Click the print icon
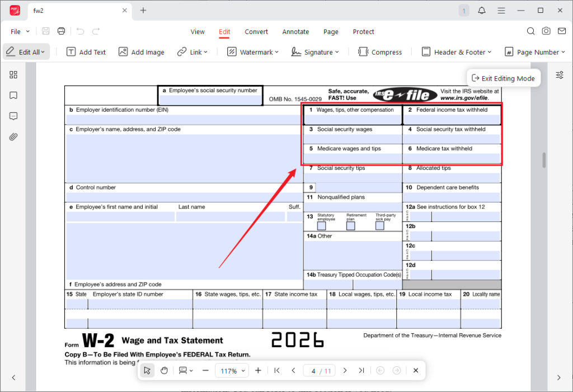The width and height of the screenshot is (573, 392). coord(62,31)
